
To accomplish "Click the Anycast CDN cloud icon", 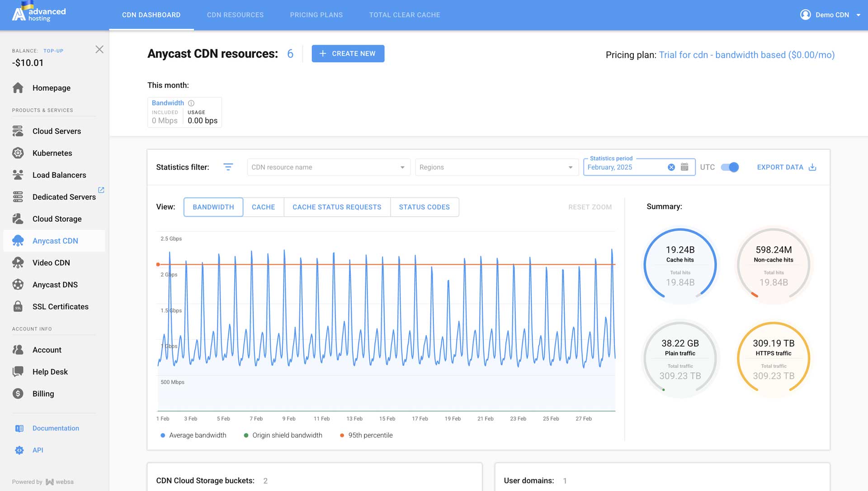I will point(18,241).
